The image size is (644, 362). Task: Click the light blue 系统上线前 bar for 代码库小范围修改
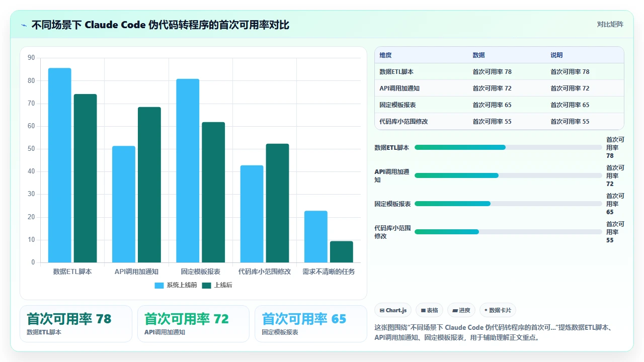252,214
